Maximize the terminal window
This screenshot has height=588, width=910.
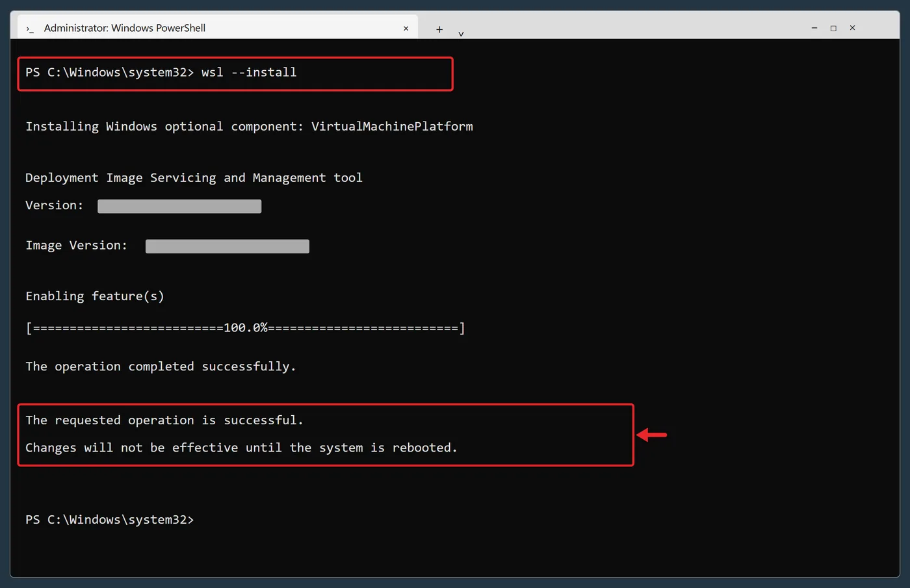coord(833,28)
